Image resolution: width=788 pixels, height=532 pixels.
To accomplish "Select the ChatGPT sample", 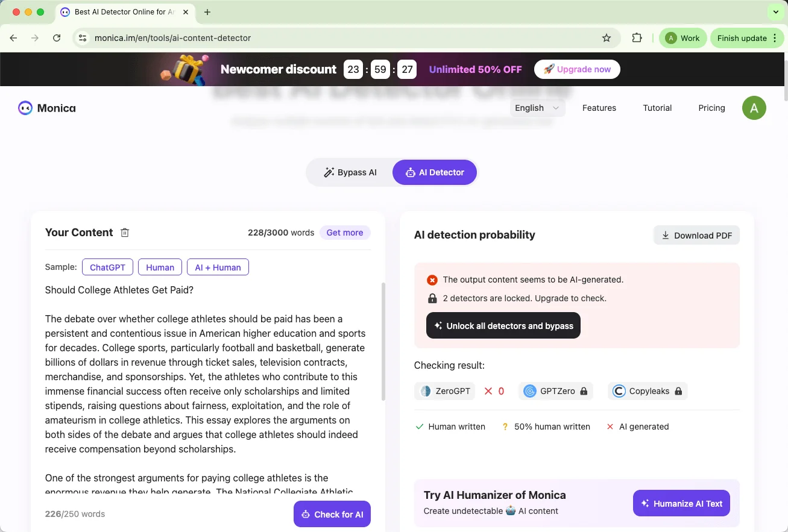I will [107, 267].
